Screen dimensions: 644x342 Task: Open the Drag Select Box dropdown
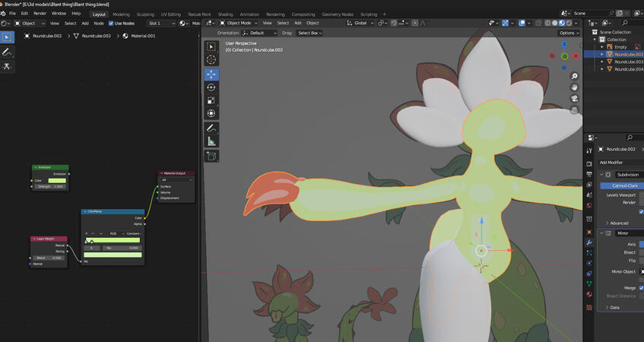pyautogui.click(x=309, y=33)
